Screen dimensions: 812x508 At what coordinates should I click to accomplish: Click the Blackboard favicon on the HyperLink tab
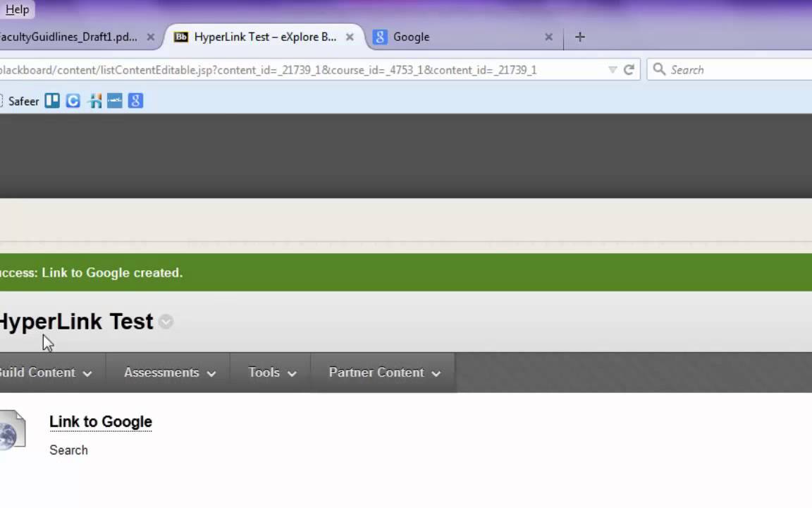(x=180, y=37)
